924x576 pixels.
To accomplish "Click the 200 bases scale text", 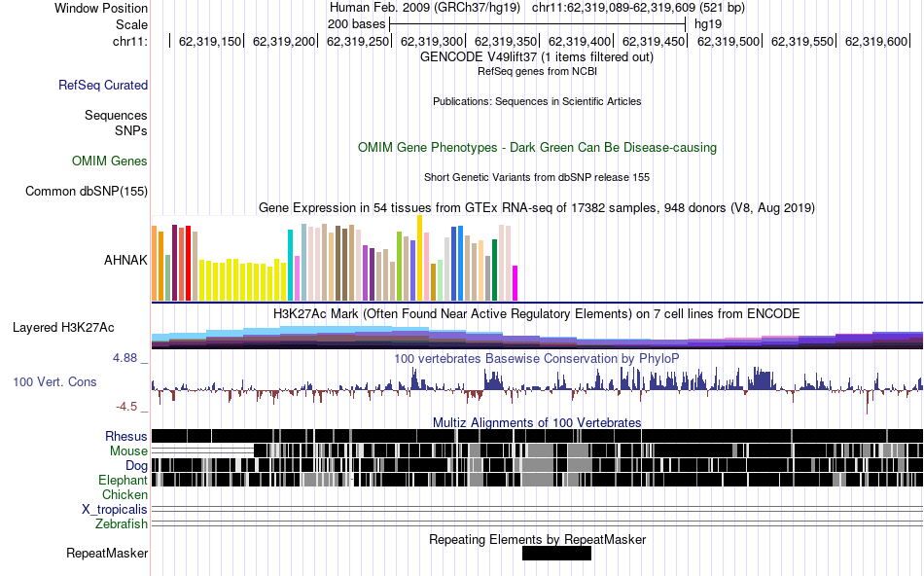I will (356, 24).
